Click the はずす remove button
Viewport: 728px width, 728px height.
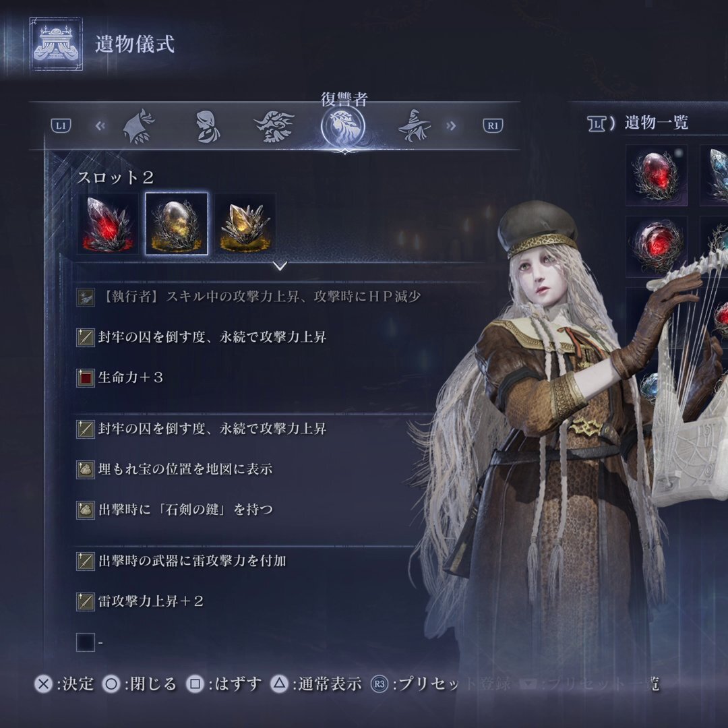coord(224,684)
